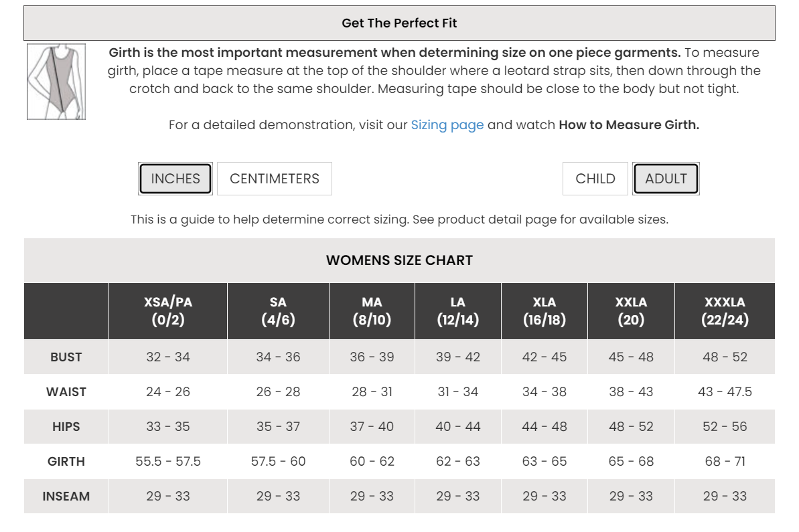Viewport: 799px width, 532px height.
Task: Click the MA (8/10) column header
Action: point(372,311)
